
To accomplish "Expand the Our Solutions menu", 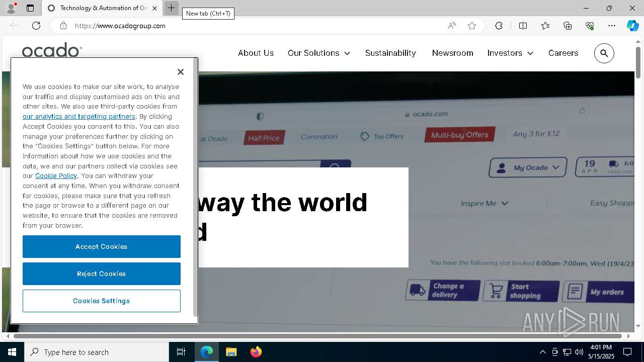I will 319,53.
